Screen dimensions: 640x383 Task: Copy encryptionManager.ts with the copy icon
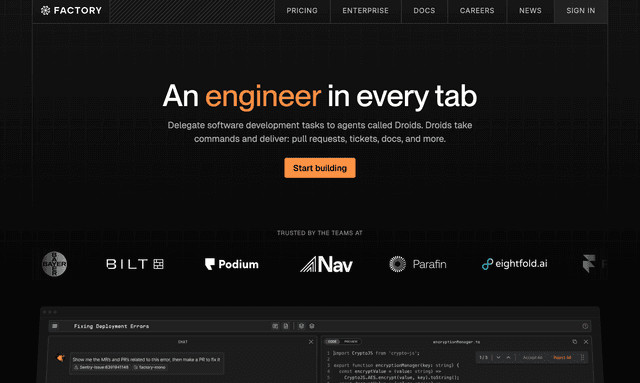coord(575,342)
